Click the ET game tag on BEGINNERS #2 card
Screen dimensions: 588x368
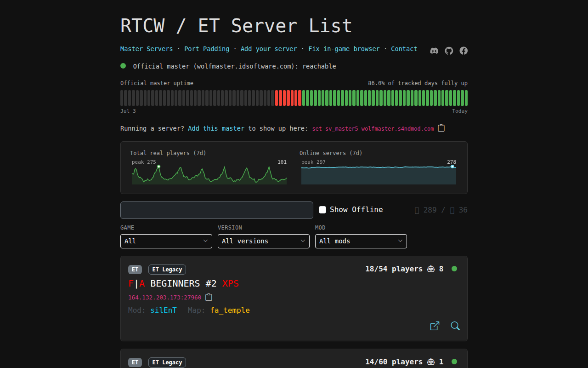135,270
